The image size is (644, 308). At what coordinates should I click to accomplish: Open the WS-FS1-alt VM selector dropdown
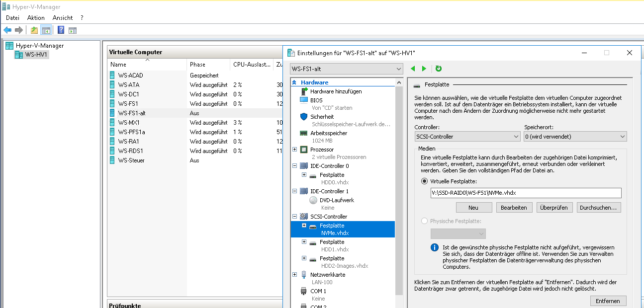coord(346,69)
